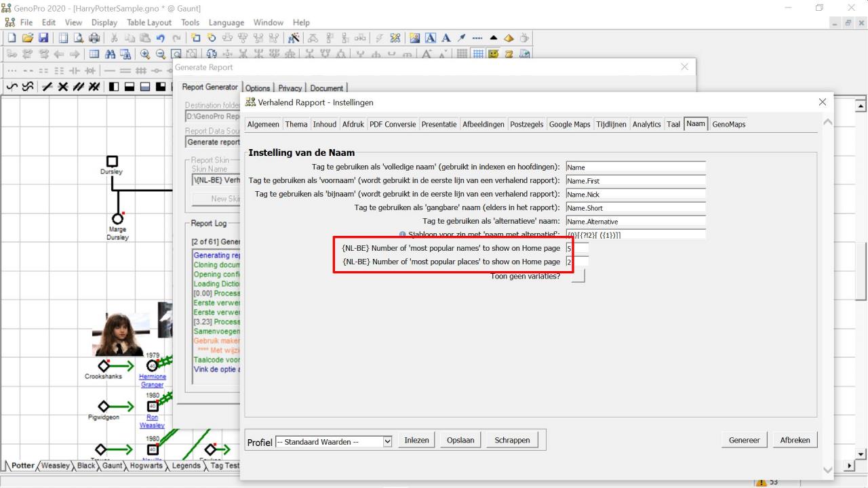Screen dimensions: 868x488
Task: Click the Inlezen button
Action: click(416, 440)
